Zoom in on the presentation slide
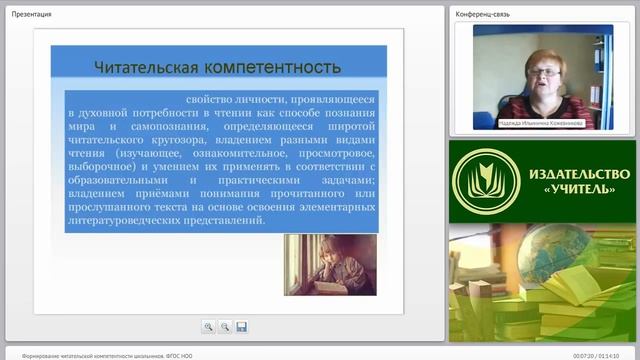The width and height of the screenshot is (640, 360). [208, 327]
